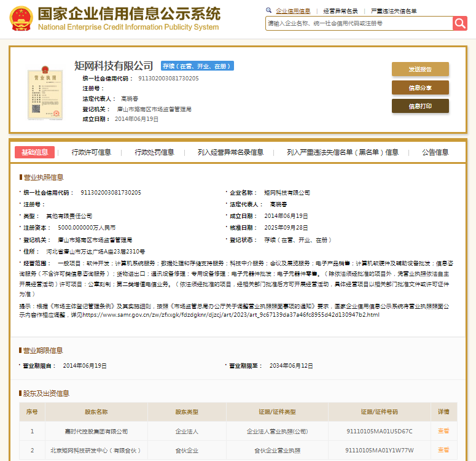This screenshot has width=476, height=461.
Task: Select the 经营异常名录 search category
Action: pos(341,11)
